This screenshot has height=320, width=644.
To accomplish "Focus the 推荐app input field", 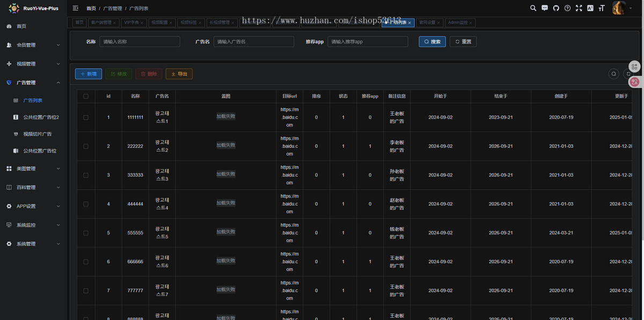I will tap(368, 41).
